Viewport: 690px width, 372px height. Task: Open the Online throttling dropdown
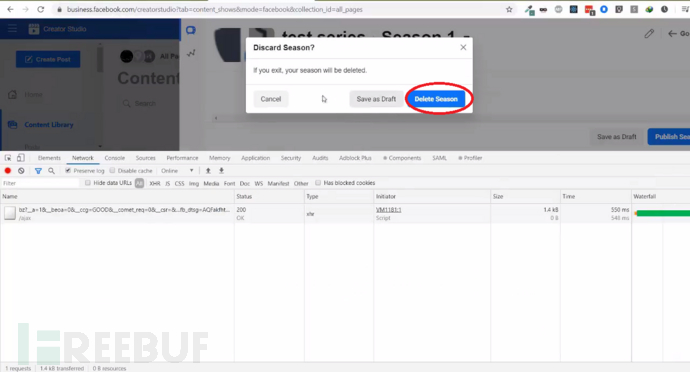177,171
